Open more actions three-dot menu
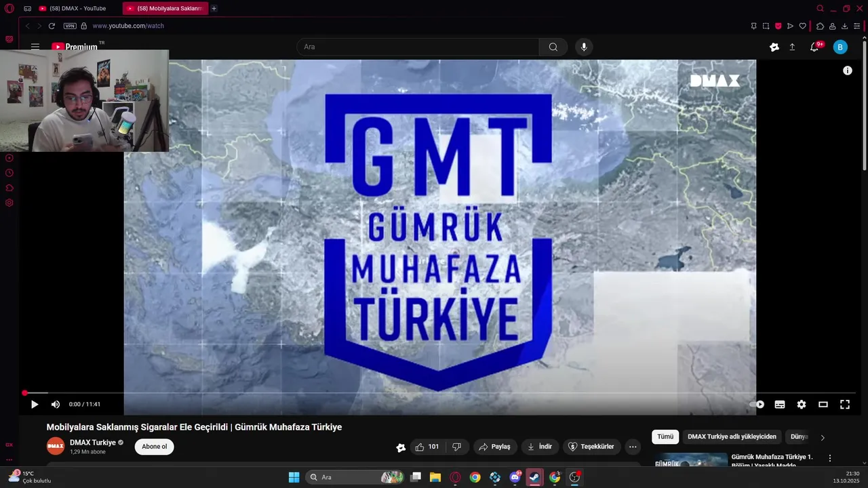Image resolution: width=868 pixels, height=488 pixels. click(x=633, y=447)
